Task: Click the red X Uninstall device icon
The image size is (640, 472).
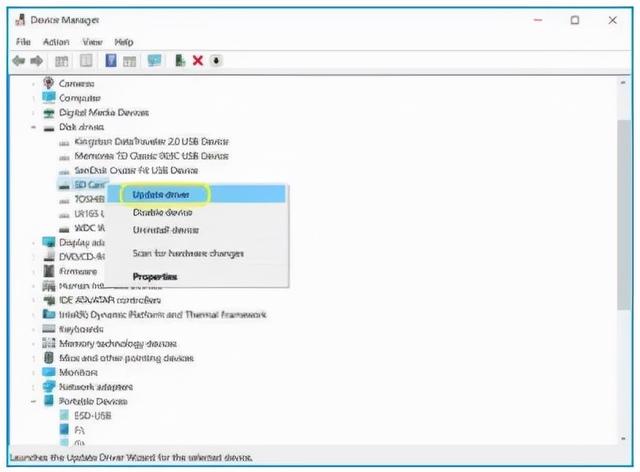Action: pyautogui.click(x=198, y=60)
